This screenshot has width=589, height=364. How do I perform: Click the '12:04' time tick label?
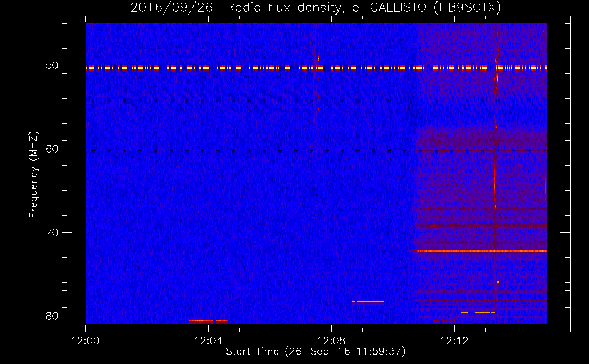coord(208,341)
